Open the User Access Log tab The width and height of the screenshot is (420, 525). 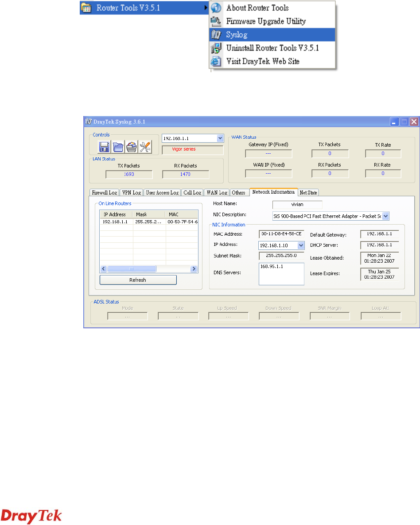point(162,193)
